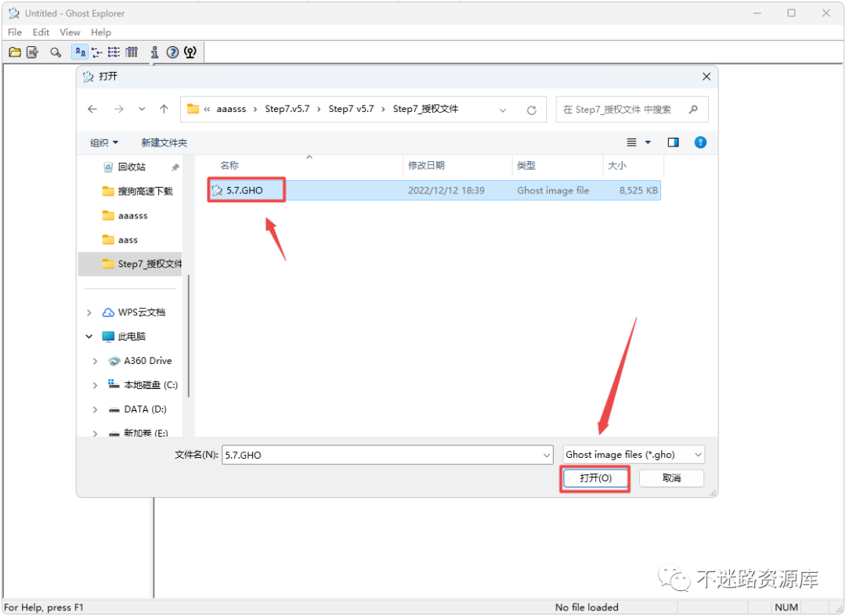
Task: Click the navigation pane scrollbar
Action: pyautogui.click(x=188, y=337)
